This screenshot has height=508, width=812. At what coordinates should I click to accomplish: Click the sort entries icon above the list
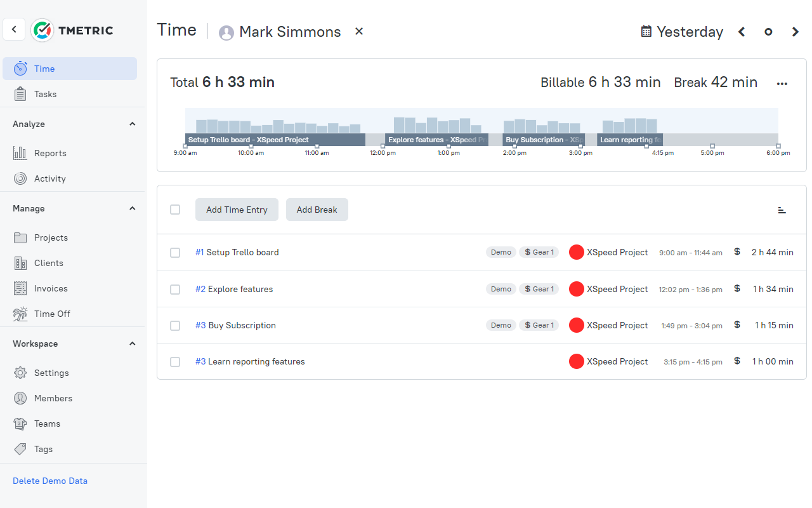[782, 210]
